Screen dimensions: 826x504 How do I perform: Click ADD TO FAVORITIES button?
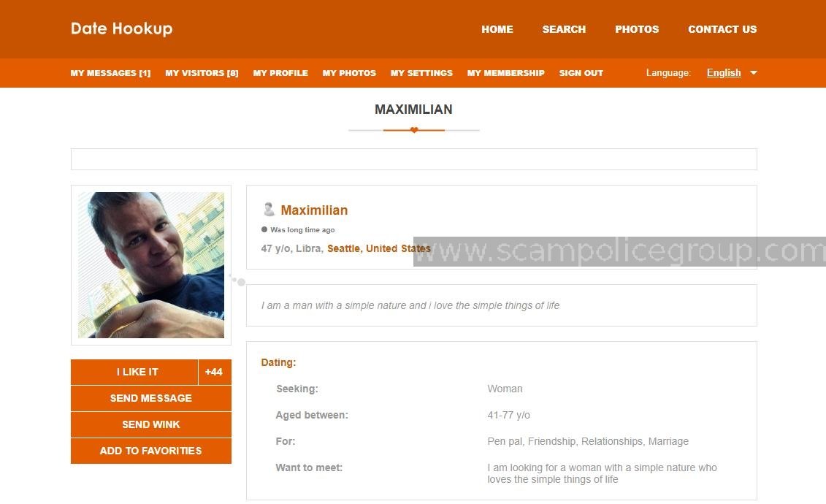(151, 451)
